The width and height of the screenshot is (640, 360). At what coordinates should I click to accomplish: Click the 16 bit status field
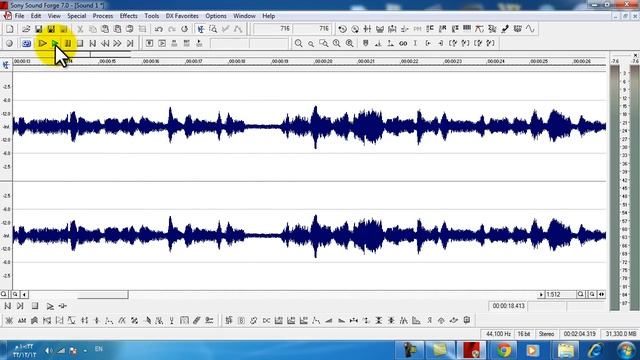(x=524, y=334)
